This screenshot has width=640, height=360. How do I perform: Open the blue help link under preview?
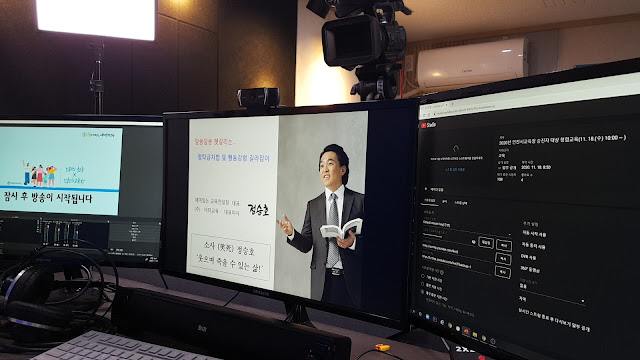coord(454,169)
